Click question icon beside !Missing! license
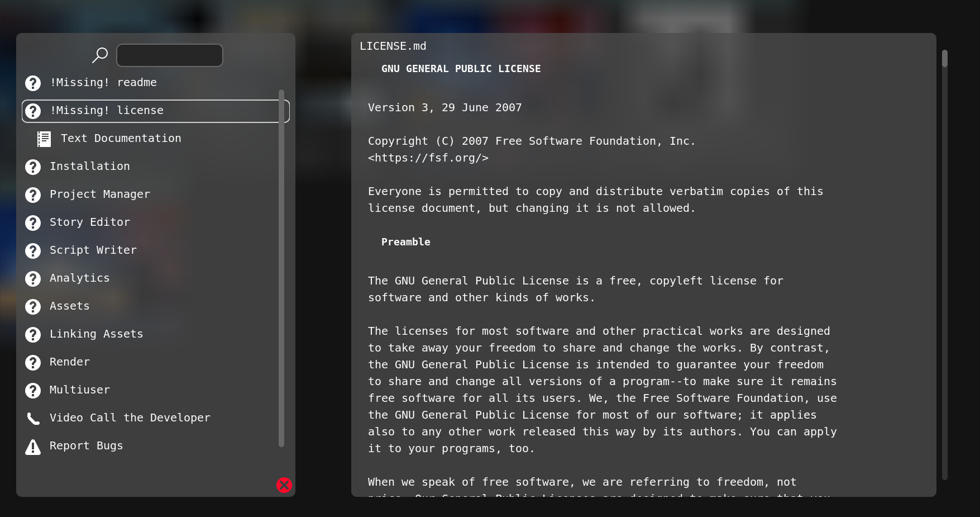 pyautogui.click(x=33, y=111)
